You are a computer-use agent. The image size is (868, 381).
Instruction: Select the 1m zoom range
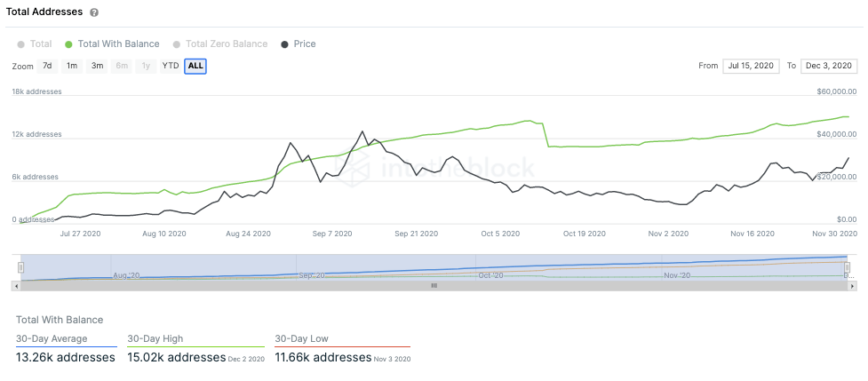(72, 66)
